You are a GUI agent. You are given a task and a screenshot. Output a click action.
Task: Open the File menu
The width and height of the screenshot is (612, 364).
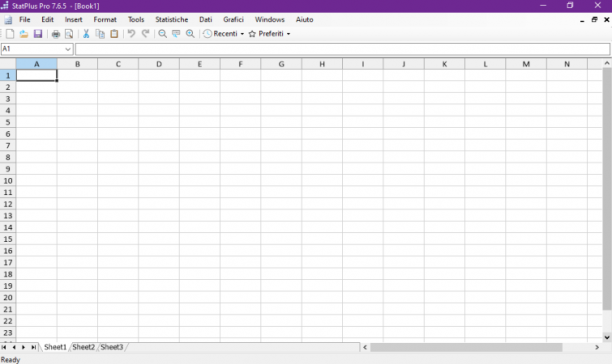[25, 20]
